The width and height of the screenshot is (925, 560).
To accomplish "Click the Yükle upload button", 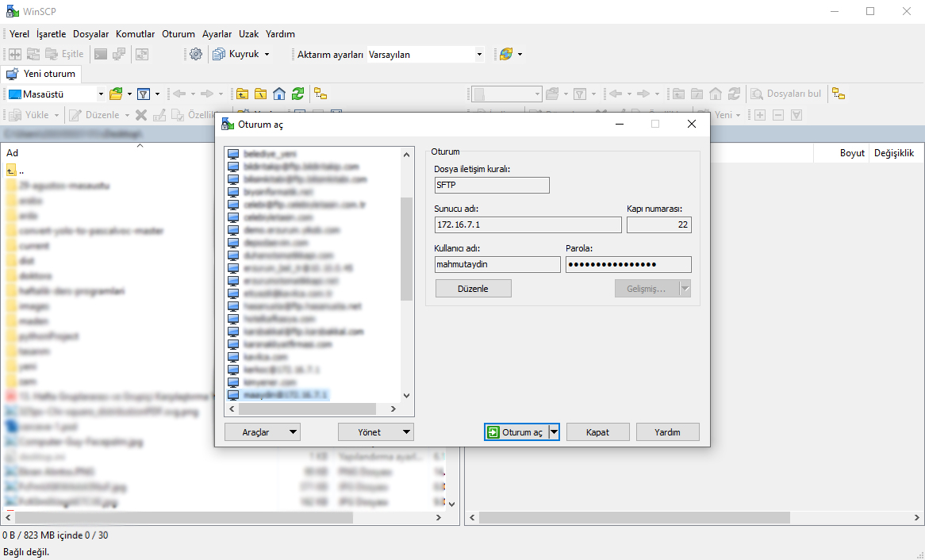I will click(29, 115).
